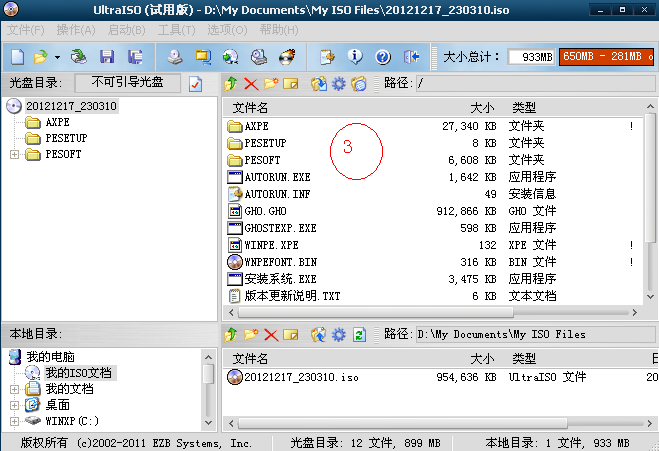The image size is (659, 451).
Task: Click vertical scrollbar down arrow of disc file list
Action: coord(650,296)
